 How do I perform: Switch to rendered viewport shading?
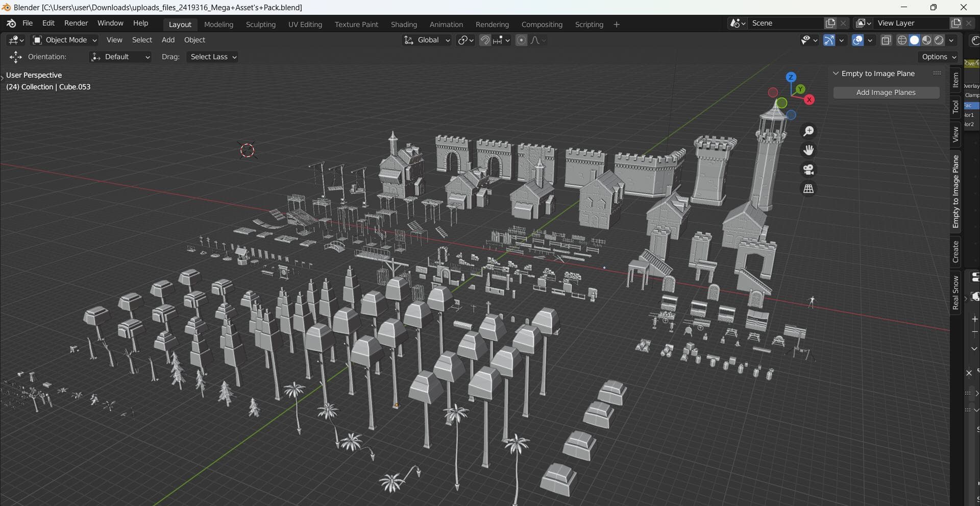pos(939,40)
